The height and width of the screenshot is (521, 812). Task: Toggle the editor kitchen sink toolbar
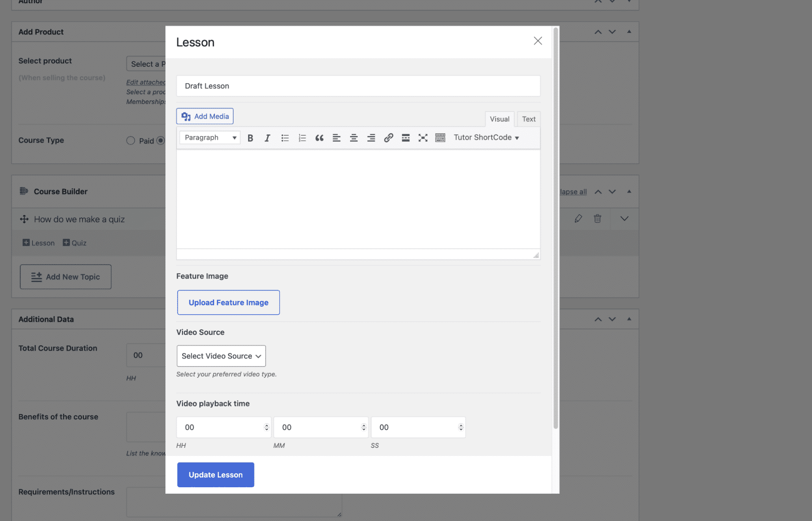pyautogui.click(x=440, y=138)
